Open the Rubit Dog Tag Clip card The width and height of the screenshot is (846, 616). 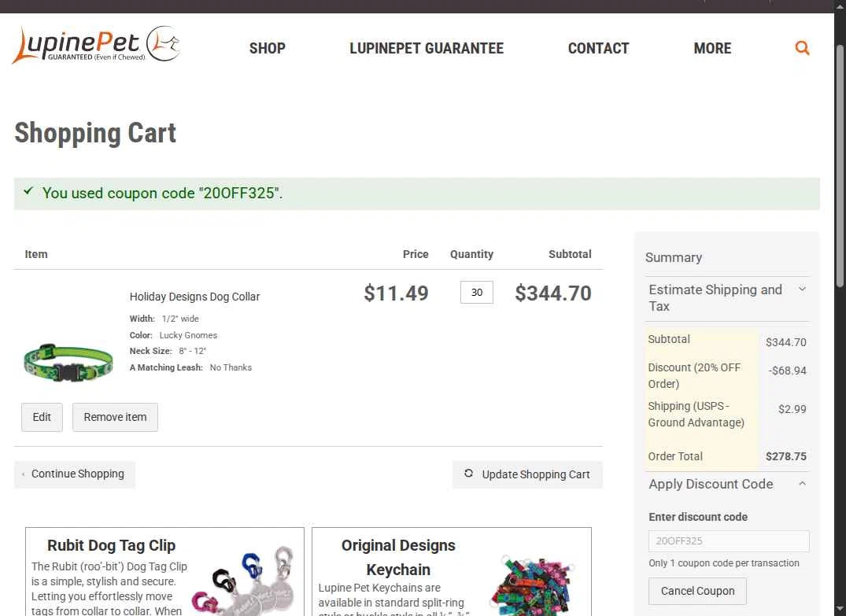(164, 572)
